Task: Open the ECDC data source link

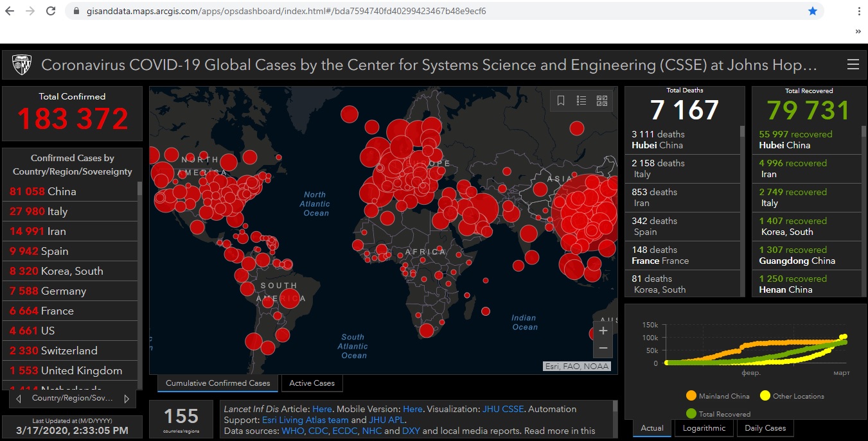Action: (344, 431)
